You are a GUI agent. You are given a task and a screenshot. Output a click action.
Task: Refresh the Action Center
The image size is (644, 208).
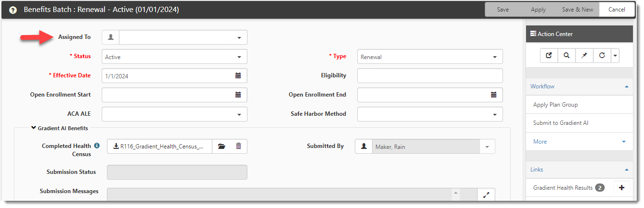click(602, 55)
